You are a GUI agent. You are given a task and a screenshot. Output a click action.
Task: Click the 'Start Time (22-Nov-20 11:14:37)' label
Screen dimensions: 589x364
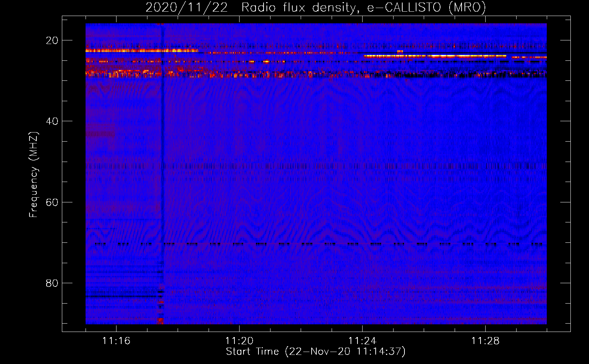click(316, 352)
